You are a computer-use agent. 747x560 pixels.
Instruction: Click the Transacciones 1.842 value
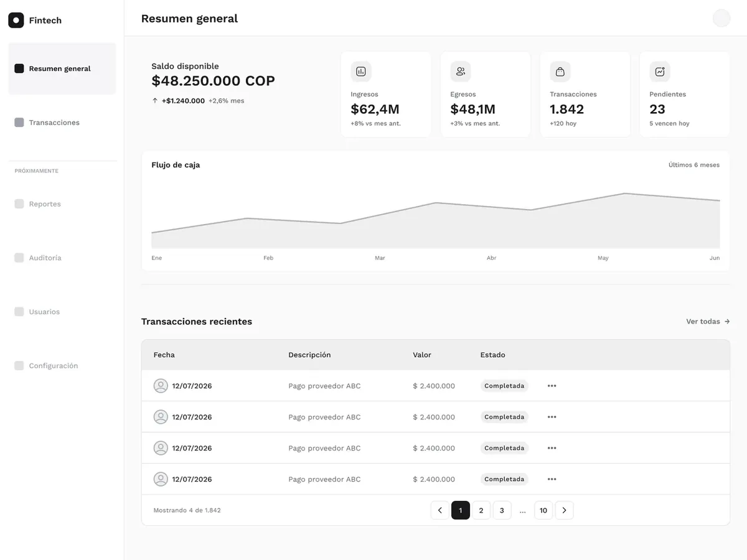click(x=567, y=110)
